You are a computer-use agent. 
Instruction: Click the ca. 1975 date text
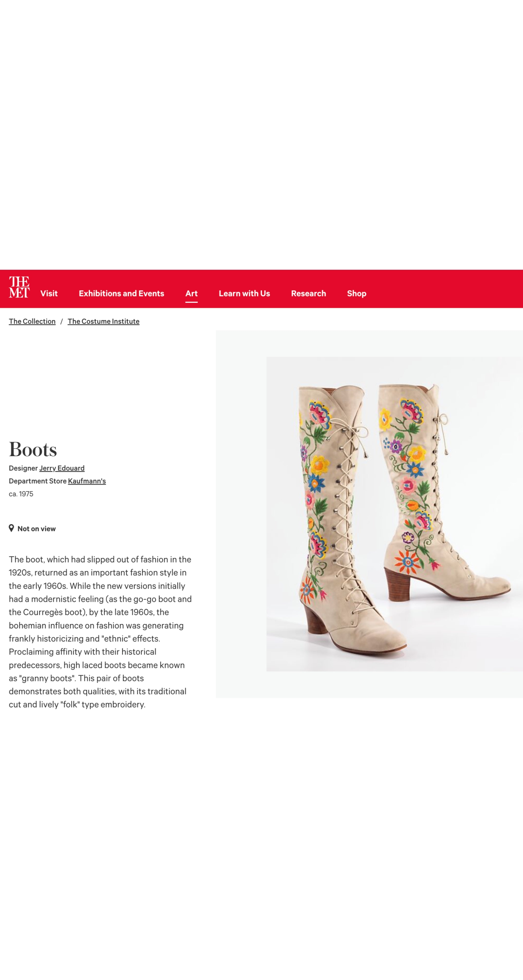(21, 494)
